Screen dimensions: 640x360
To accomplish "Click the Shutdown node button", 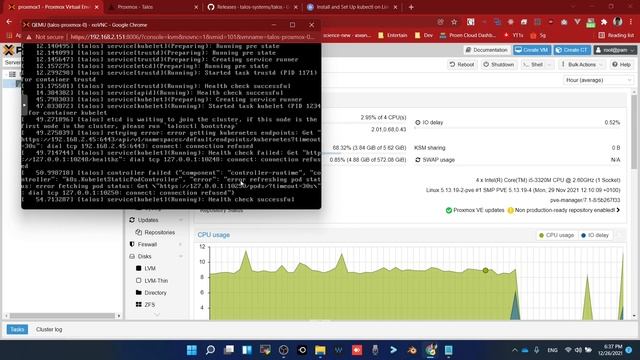I will click(x=498, y=64).
